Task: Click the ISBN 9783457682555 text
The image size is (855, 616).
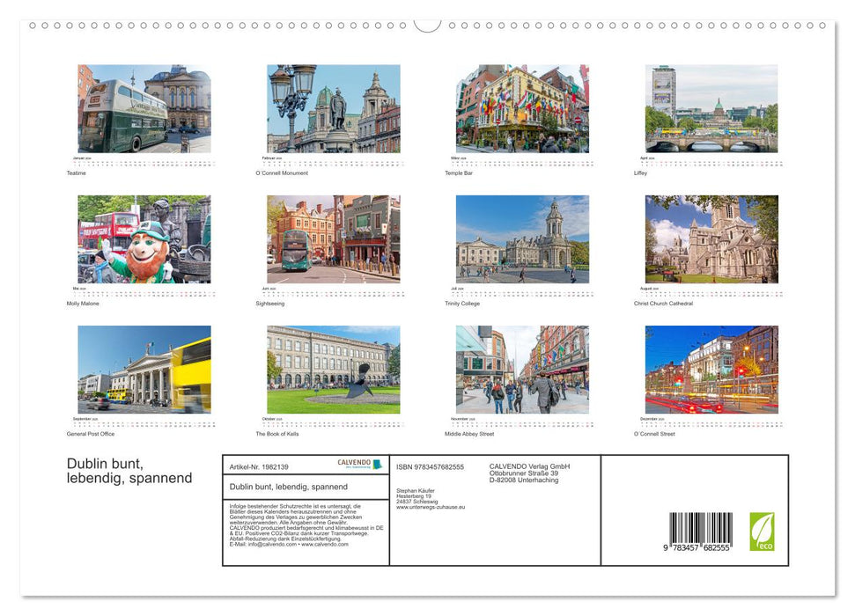Action: (x=430, y=466)
